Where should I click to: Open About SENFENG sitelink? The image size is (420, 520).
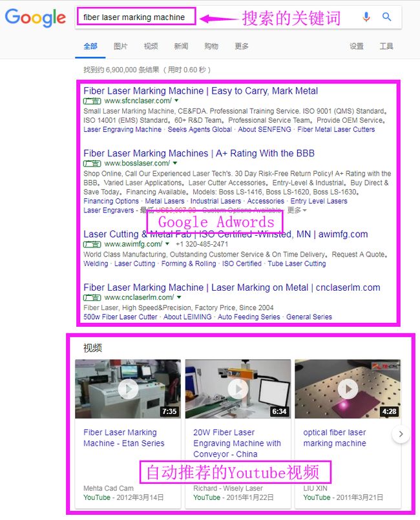pyautogui.click(x=264, y=129)
